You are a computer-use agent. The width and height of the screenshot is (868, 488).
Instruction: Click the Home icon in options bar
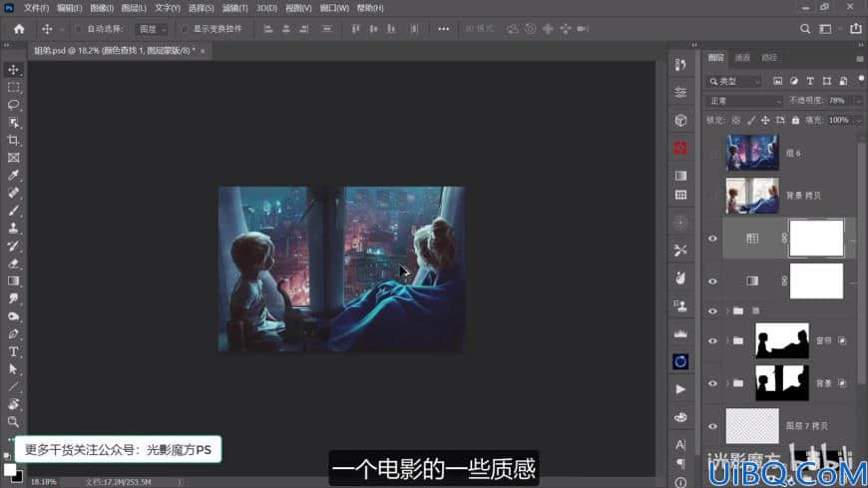[19, 29]
